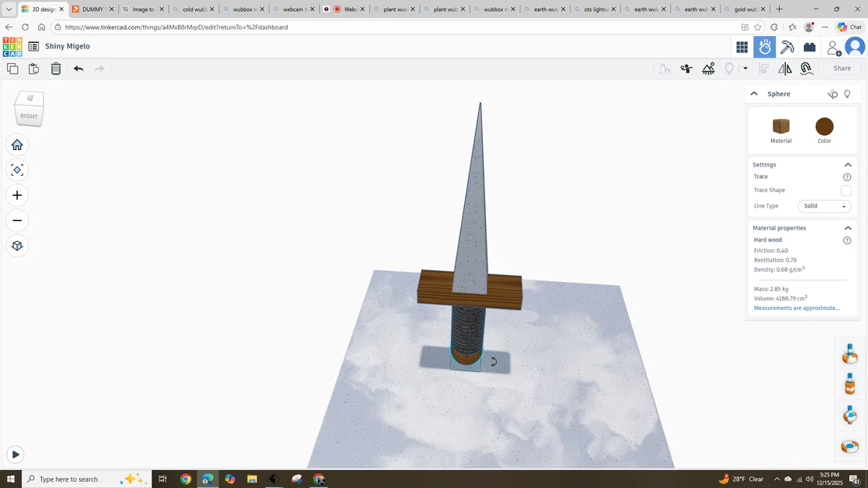Click the Delete trash icon
This screenshot has height=488, width=868.
pos(56,69)
